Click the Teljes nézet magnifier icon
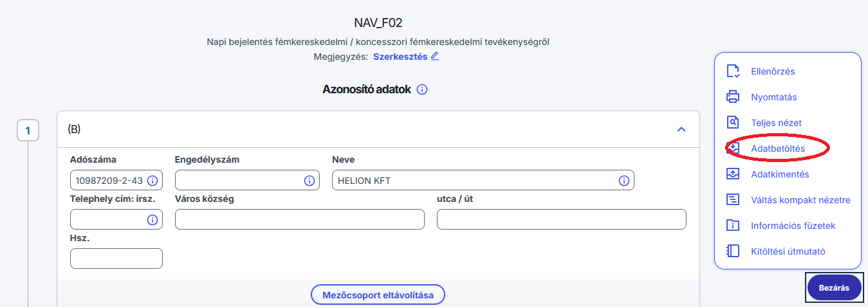Screen dimensions: 868x308 tap(732, 123)
